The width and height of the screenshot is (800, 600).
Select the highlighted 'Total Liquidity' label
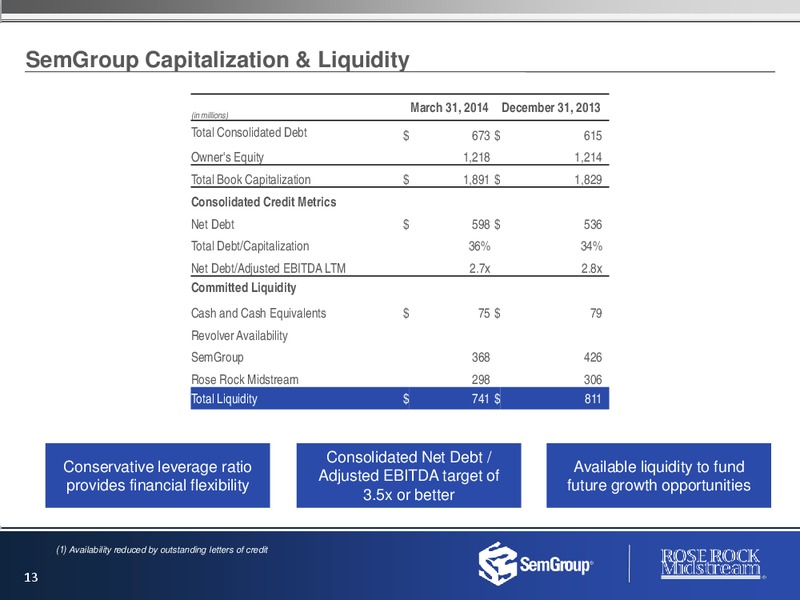224,399
